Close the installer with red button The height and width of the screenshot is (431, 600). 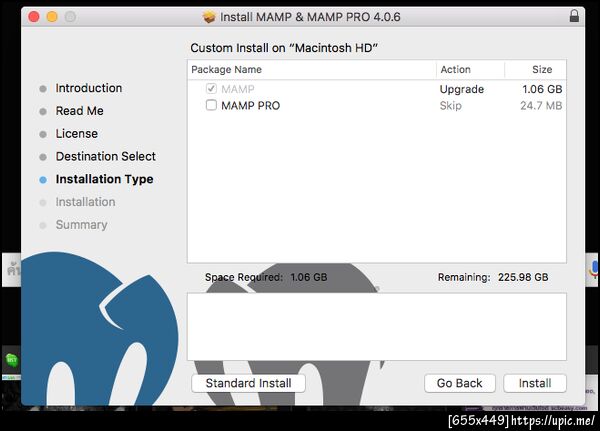pyautogui.click(x=34, y=16)
